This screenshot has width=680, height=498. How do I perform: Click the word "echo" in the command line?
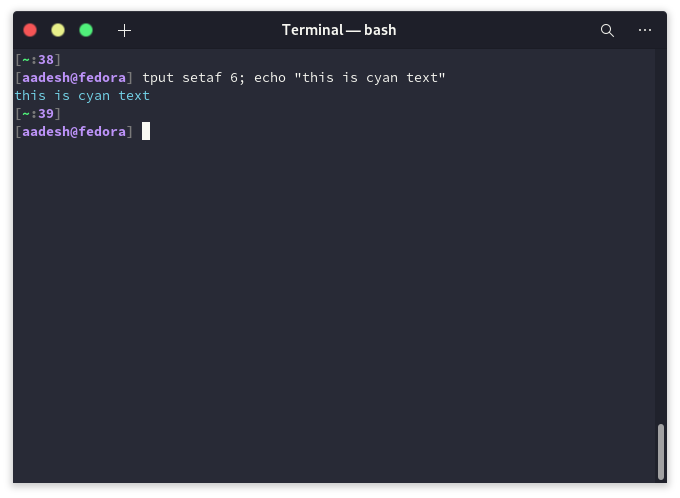click(x=270, y=78)
